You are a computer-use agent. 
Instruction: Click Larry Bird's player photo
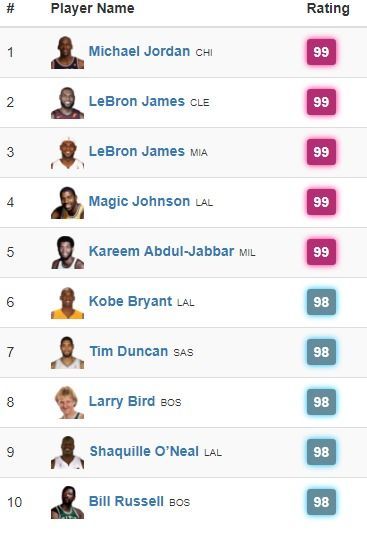[x=68, y=402]
